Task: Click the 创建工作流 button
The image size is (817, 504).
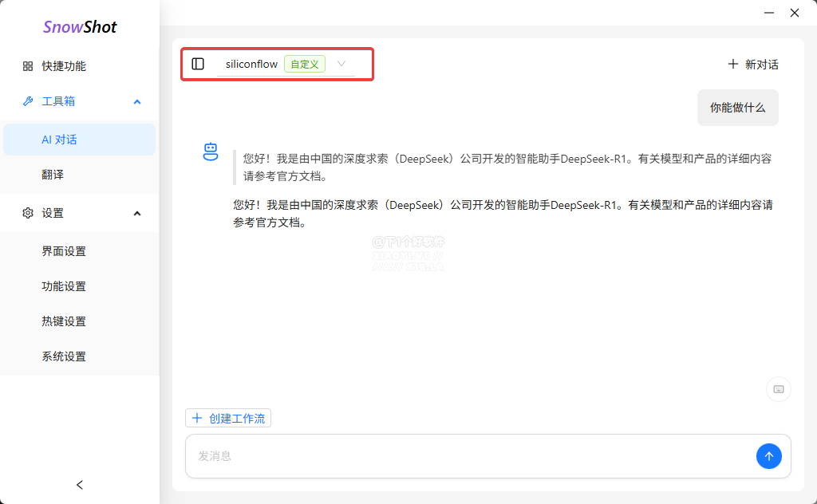Action: [x=228, y=418]
